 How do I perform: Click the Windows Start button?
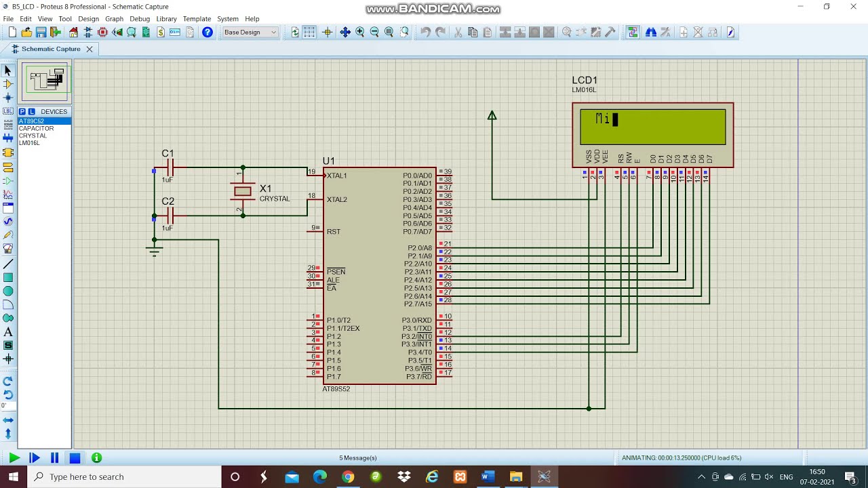tap(14, 476)
